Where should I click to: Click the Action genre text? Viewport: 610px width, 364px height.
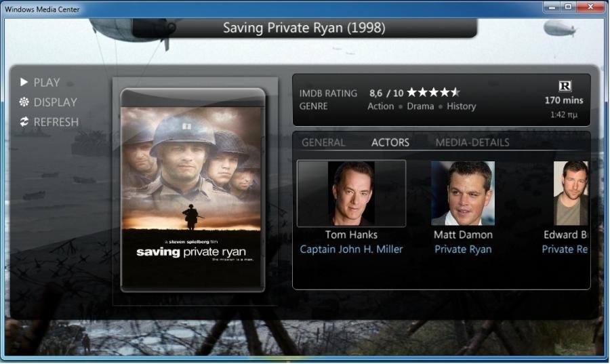coord(380,106)
